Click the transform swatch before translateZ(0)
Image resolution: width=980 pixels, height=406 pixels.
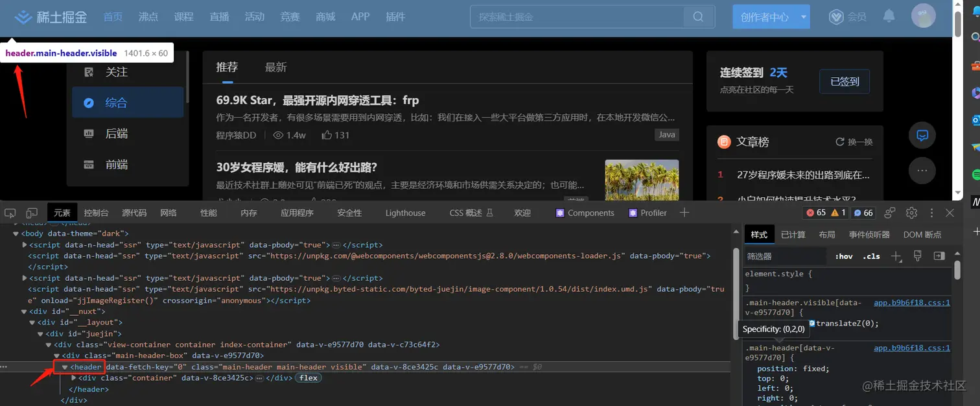pos(811,323)
